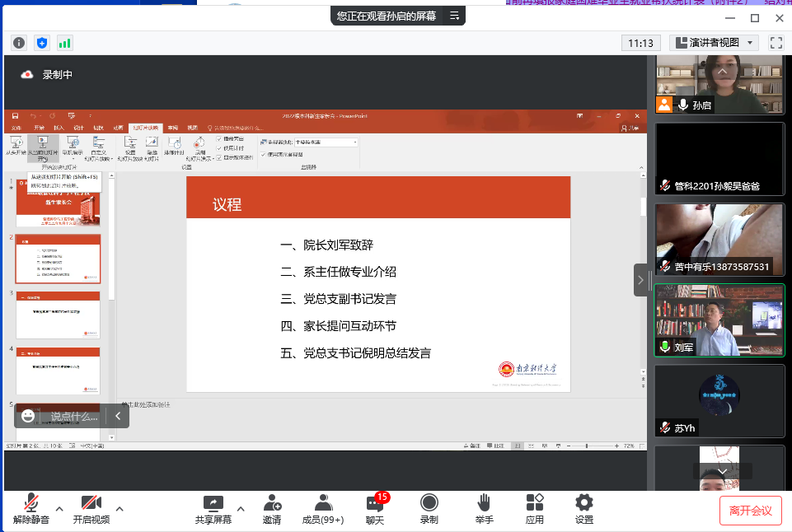Image resolution: width=792 pixels, height=532 pixels.
Task: Open the 演讲者视图 view dropdown
Action: 714,43
